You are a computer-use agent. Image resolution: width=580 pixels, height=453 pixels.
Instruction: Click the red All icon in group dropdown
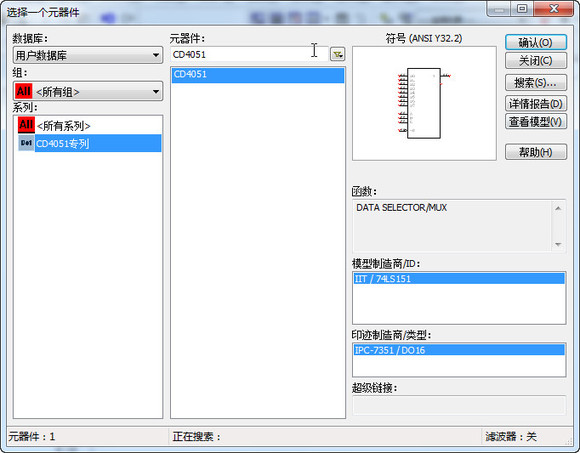pyautogui.click(x=24, y=91)
